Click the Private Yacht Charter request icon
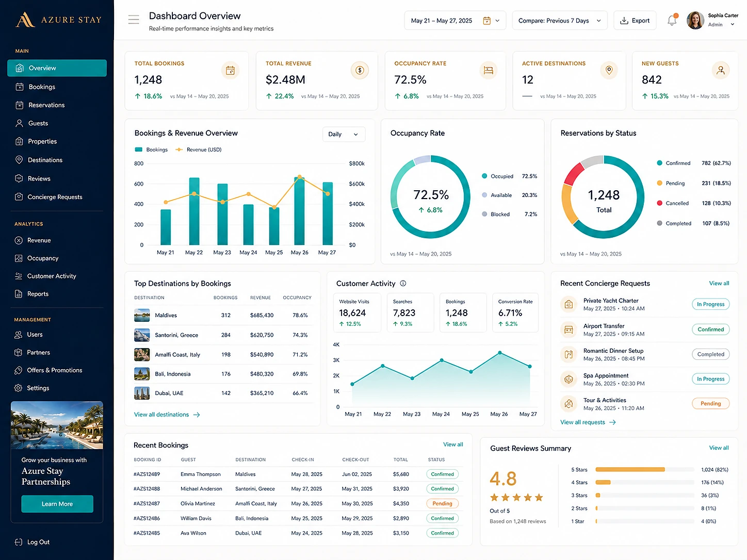 (x=569, y=304)
